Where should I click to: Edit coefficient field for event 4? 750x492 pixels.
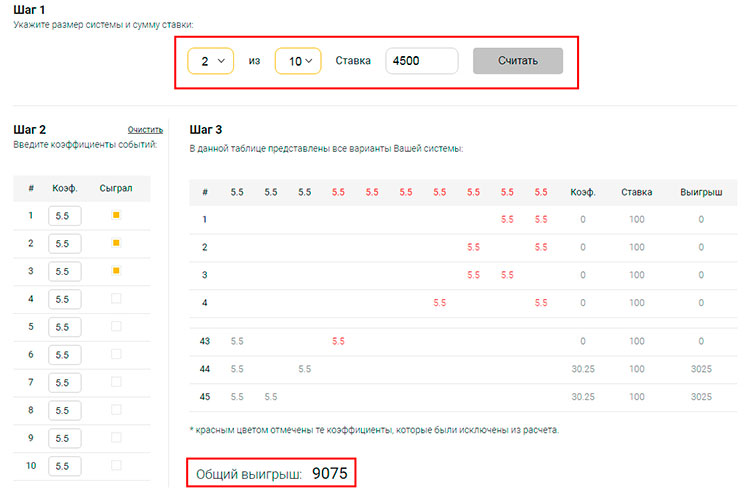coord(65,299)
